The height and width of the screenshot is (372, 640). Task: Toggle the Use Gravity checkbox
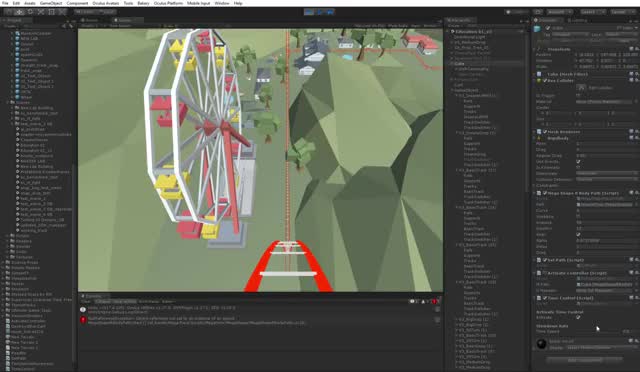(x=578, y=161)
